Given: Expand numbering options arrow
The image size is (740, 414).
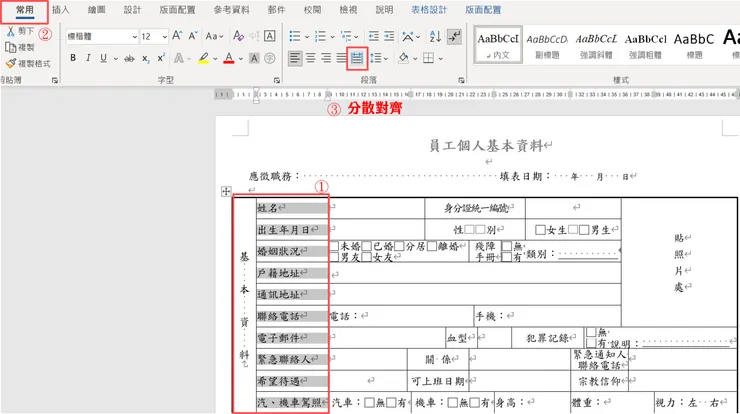Looking at the screenshot, I should coord(332,36).
